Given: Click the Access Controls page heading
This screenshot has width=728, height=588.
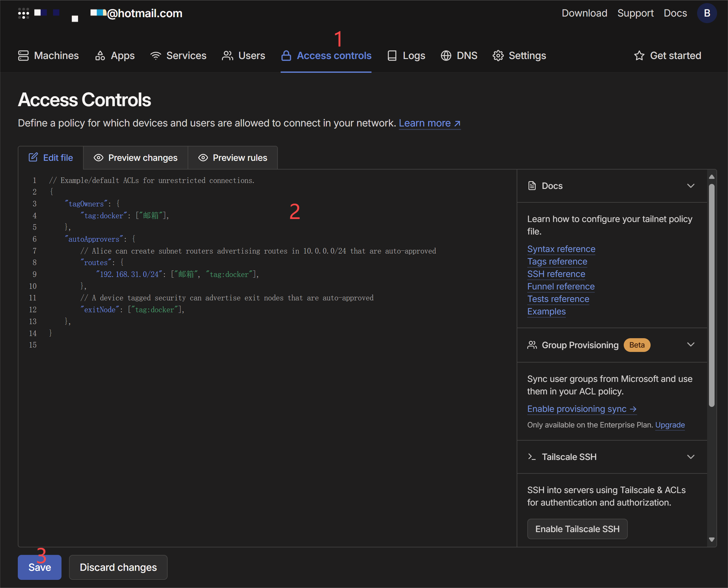Looking at the screenshot, I should [84, 100].
